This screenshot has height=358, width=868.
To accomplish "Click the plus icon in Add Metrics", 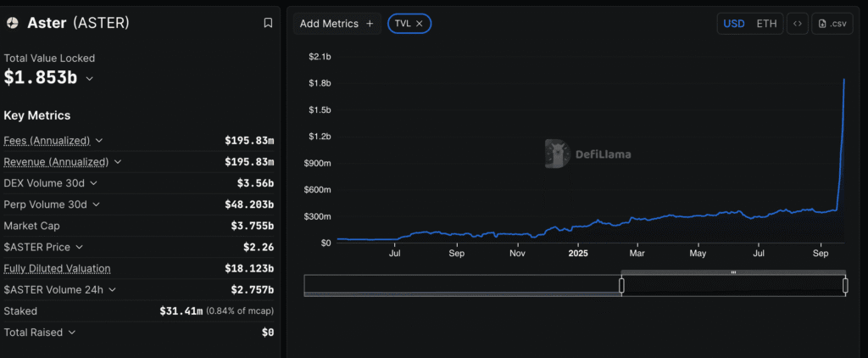I will click(369, 24).
